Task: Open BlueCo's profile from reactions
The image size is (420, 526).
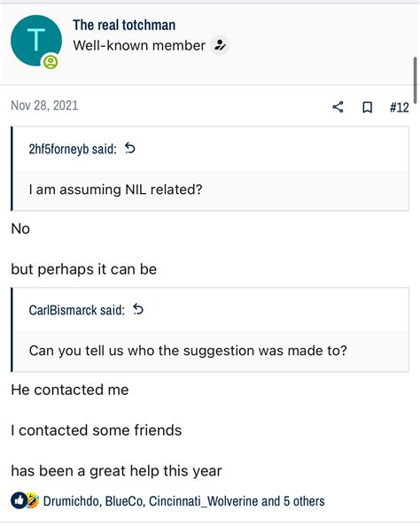Action: point(124,501)
